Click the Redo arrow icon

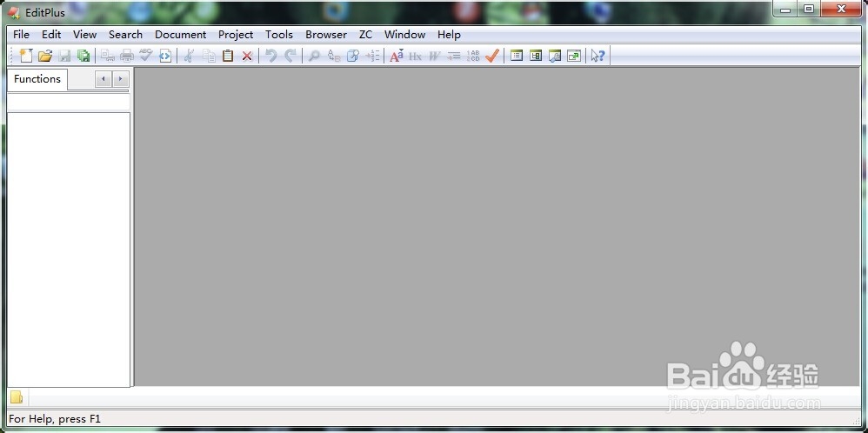[x=290, y=56]
